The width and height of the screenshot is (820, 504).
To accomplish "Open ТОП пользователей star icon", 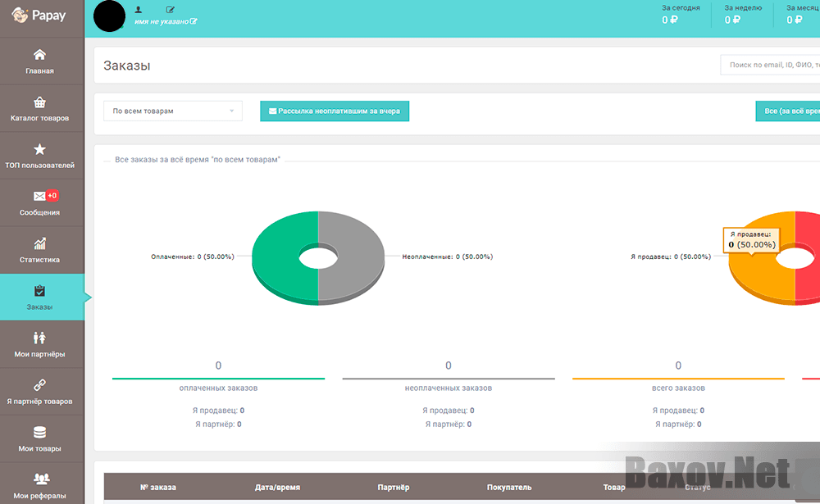I will click(40, 148).
